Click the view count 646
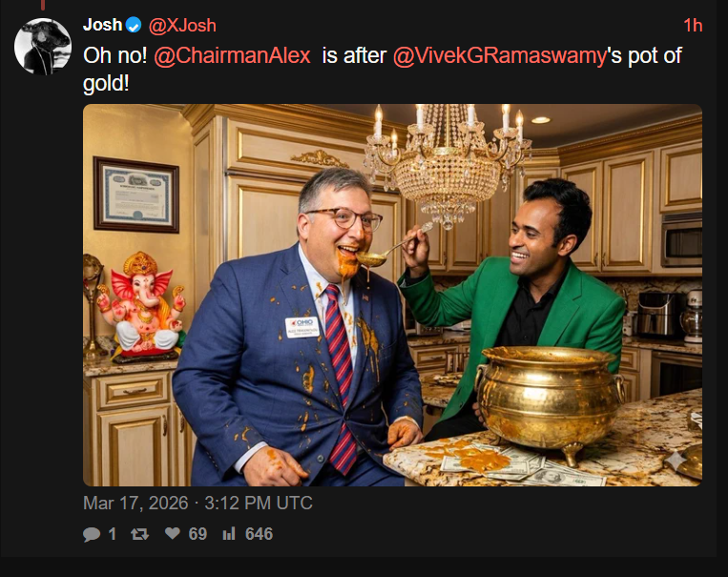This screenshot has height=577, width=728. (x=260, y=534)
